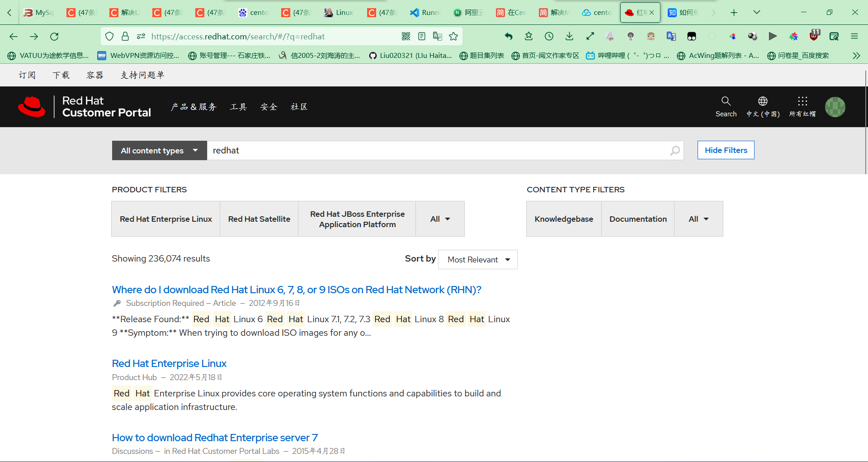868x462 pixels.
Task: Filter by Red Hat Enterprise Linux
Action: point(166,219)
